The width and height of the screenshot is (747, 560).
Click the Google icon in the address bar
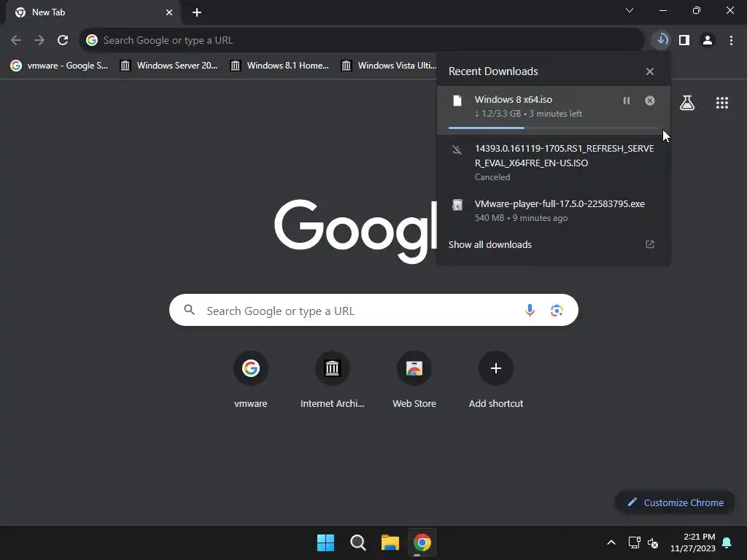point(92,40)
